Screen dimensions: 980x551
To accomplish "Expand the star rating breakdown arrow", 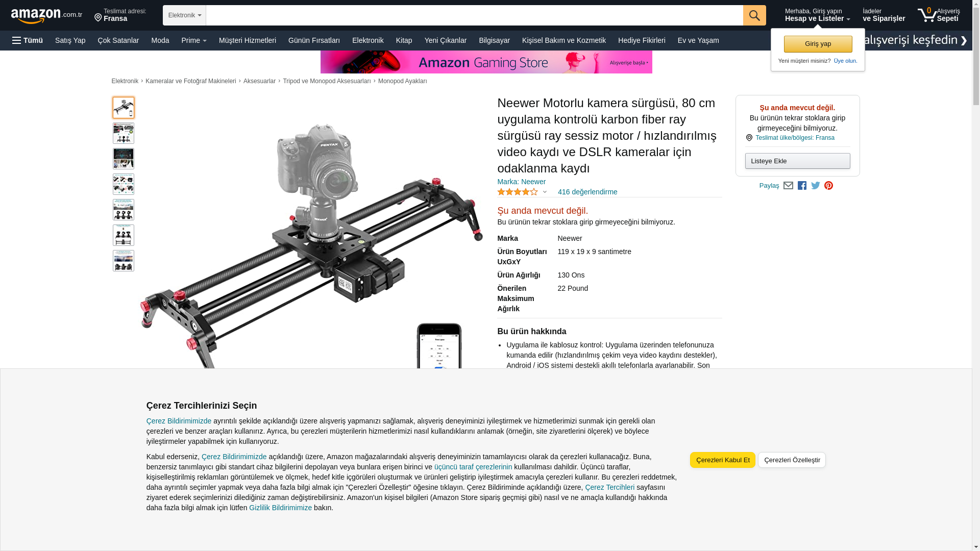I will [545, 192].
